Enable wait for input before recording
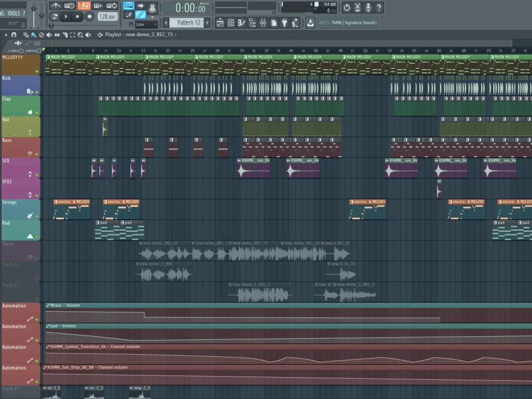The image size is (532, 399). (69, 6)
